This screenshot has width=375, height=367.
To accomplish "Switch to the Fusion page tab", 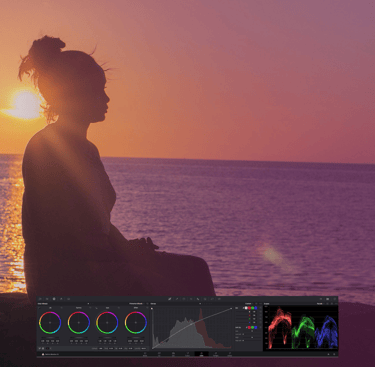I will point(188,354).
